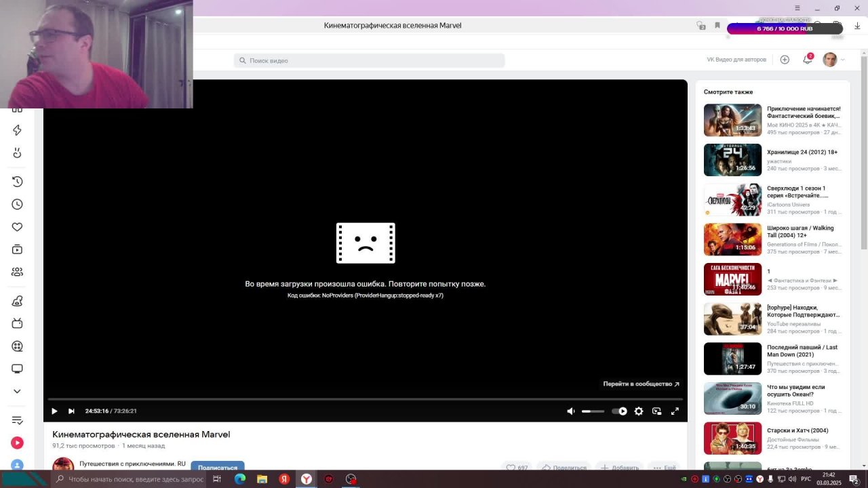Click the video title 'Кинематографическая вселенная Marvel'
Screen dimensions: 868x488
141,434
